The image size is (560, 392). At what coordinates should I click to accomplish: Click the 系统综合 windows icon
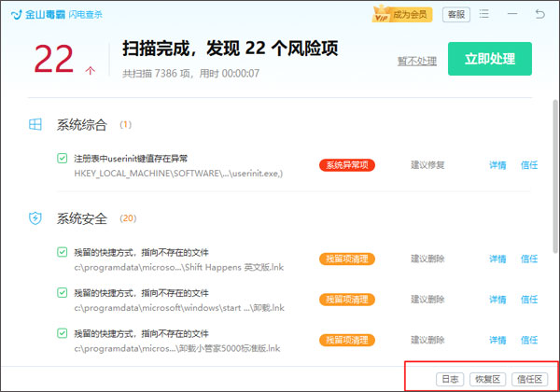35,124
